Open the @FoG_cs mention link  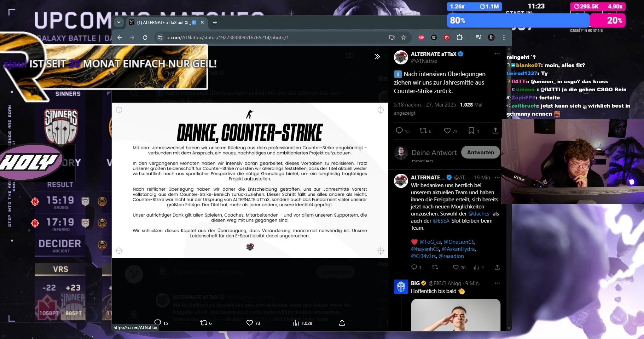[x=430, y=242]
